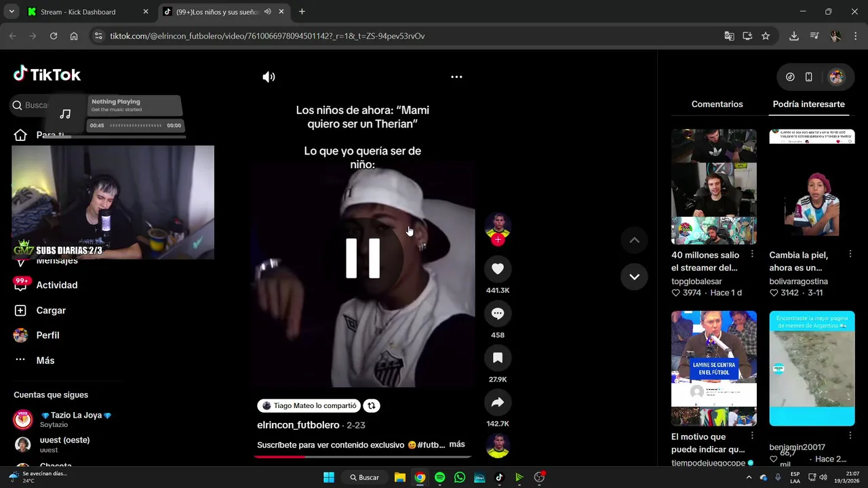Bookmark page with star icon
Screen dimensions: 868x488
(x=766, y=36)
